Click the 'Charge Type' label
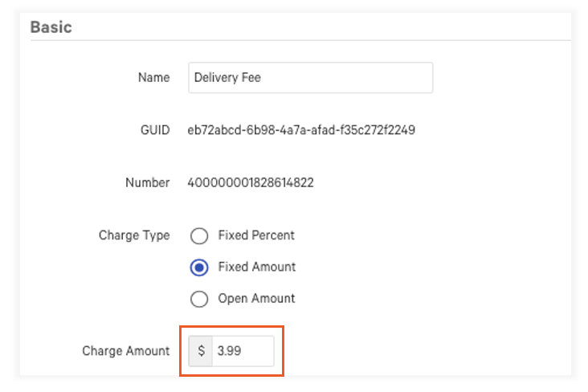This screenshot has height=392, width=588. pos(134,235)
